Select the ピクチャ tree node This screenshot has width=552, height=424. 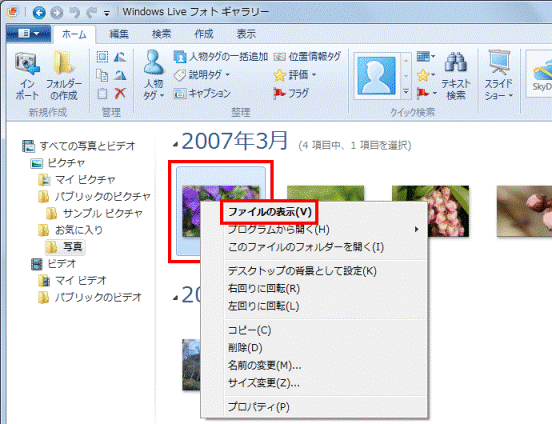tap(58, 163)
